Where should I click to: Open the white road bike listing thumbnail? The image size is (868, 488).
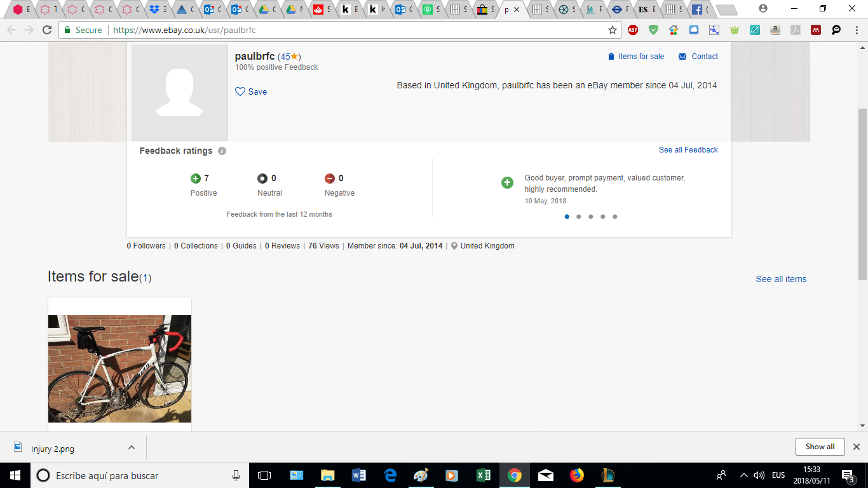point(119,369)
